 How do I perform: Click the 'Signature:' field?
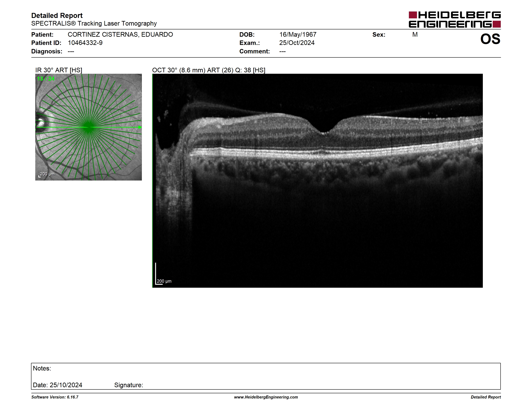[x=129, y=385]
